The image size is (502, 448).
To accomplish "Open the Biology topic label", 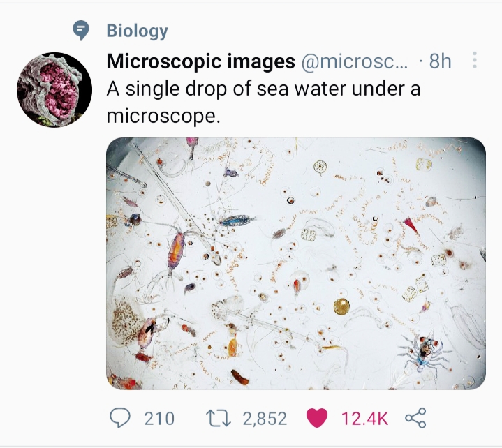I will click(x=137, y=31).
